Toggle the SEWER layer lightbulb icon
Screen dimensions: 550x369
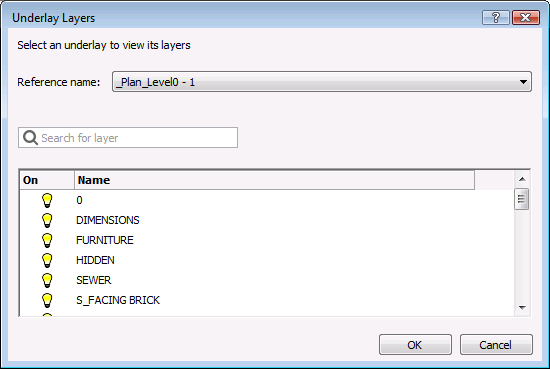pyautogui.click(x=47, y=280)
